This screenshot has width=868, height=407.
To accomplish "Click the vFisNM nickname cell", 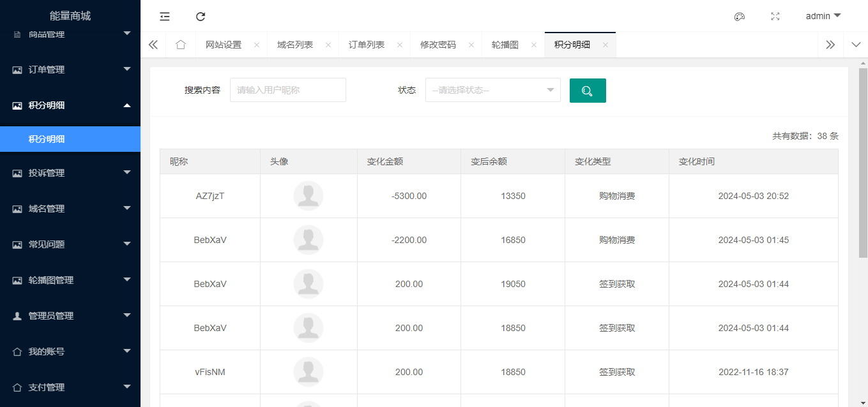I will (x=210, y=372).
